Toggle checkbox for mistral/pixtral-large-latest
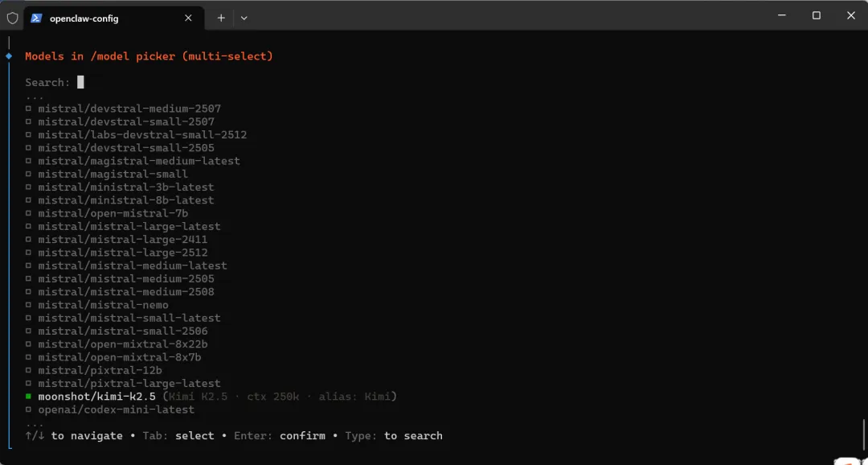The height and width of the screenshot is (465, 868). pyautogui.click(x=28, y=384)
